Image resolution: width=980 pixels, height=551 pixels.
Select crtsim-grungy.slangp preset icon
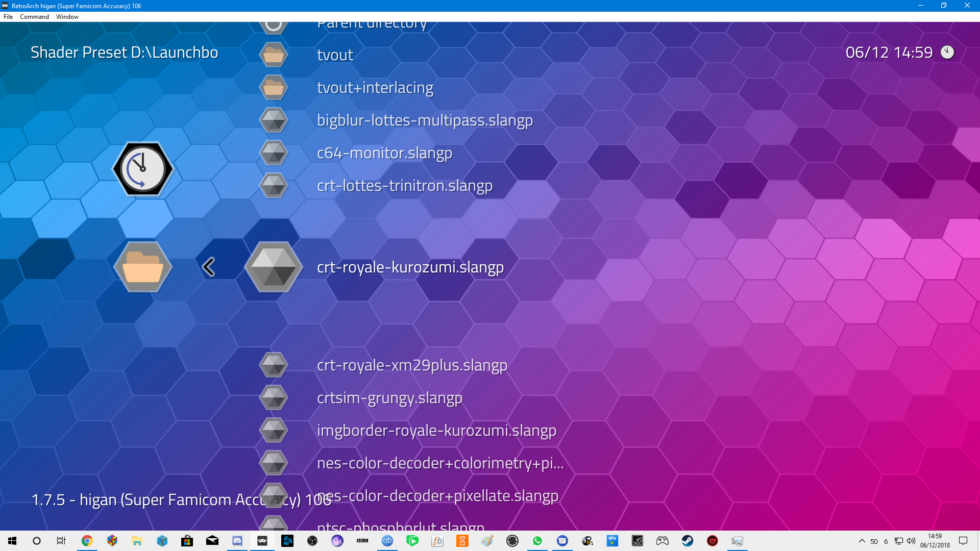pyautogui.click(x=274, y=398)
